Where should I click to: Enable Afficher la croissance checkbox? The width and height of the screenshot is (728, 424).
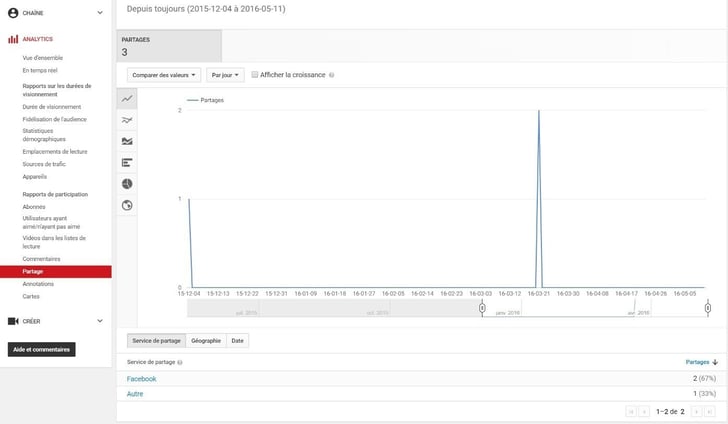tap(254, 74)
